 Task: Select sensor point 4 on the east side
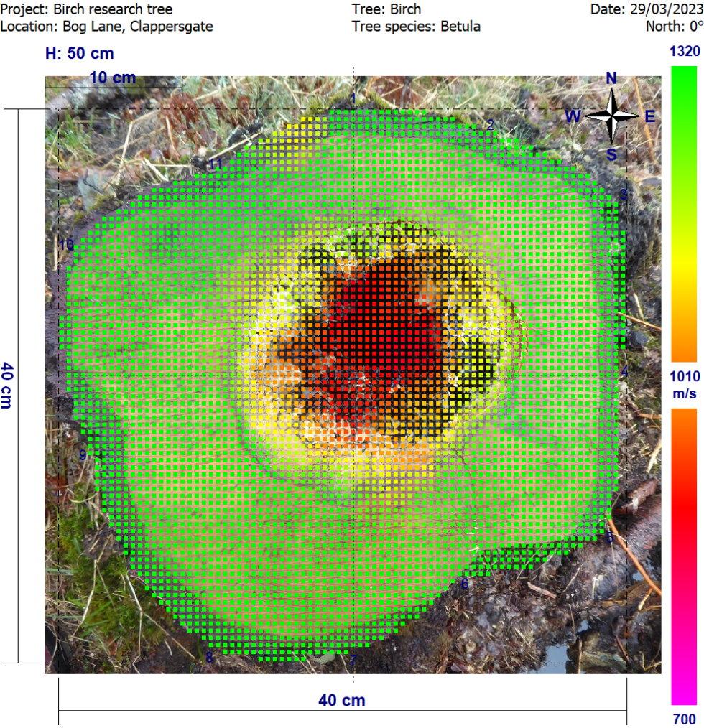coord(624,371)
